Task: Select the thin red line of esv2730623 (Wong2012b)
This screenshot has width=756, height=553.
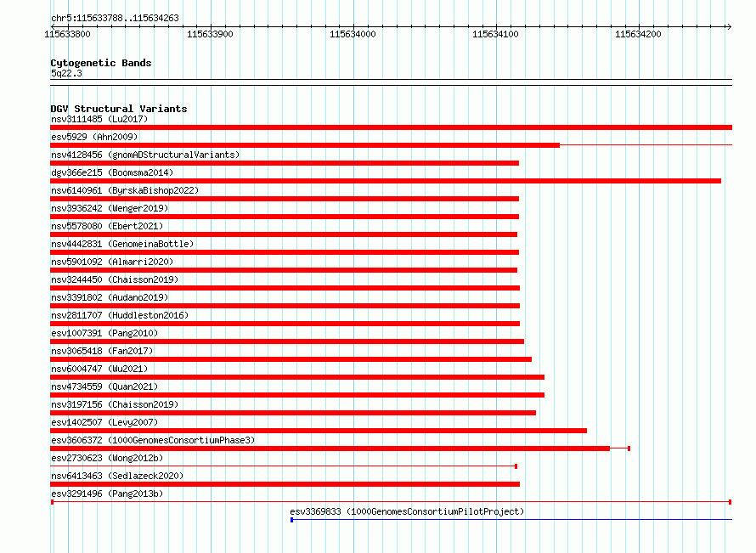Action: tap(284, 466)
